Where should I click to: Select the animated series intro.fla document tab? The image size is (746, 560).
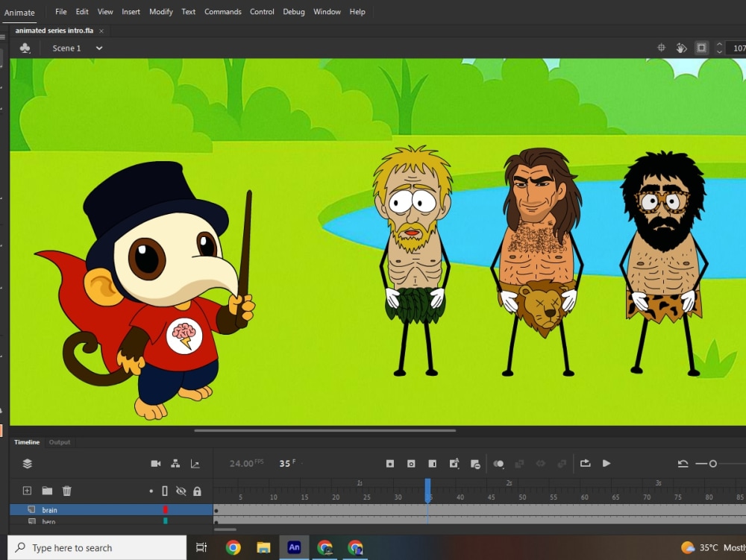(x=54, y=31)
